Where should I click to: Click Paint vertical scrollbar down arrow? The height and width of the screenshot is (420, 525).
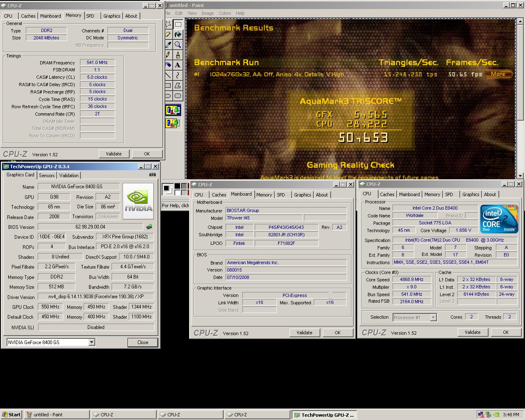[x=520, y=176]
